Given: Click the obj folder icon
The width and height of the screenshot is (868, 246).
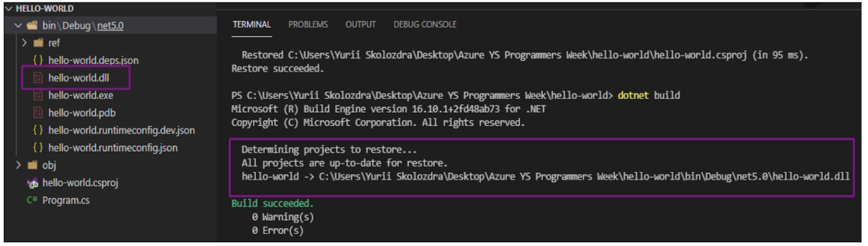Looking at the screenshot, I should click(x=32, y=165).
